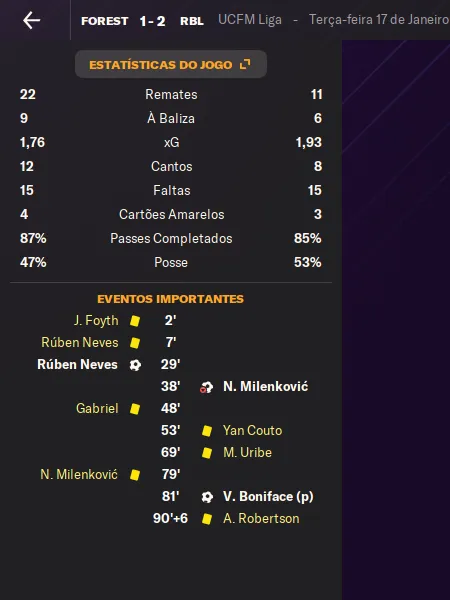Click A. Robertson's yellow card icon
This screenshot has width=450, height=600.
point(207,519)
